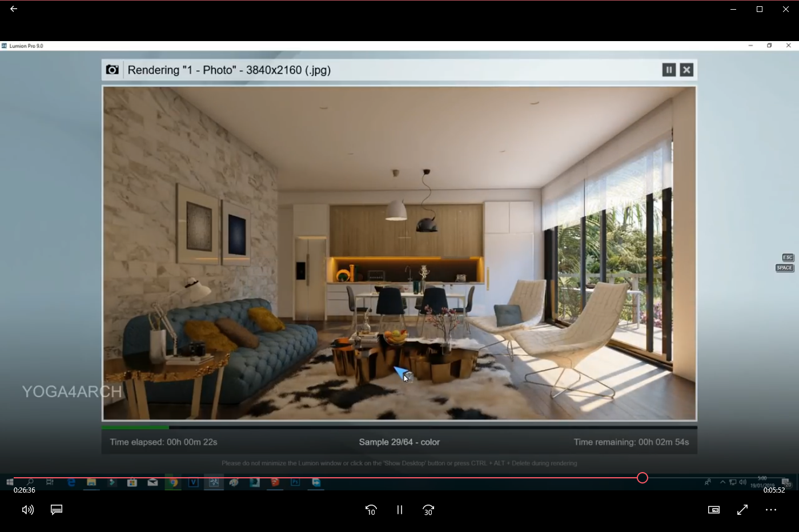The height and width of the screenshot is (532, 799).
Task: Open Microsoft Edge in the recorded taskbar
Action: pyautogui.click(x=71, y=482)
